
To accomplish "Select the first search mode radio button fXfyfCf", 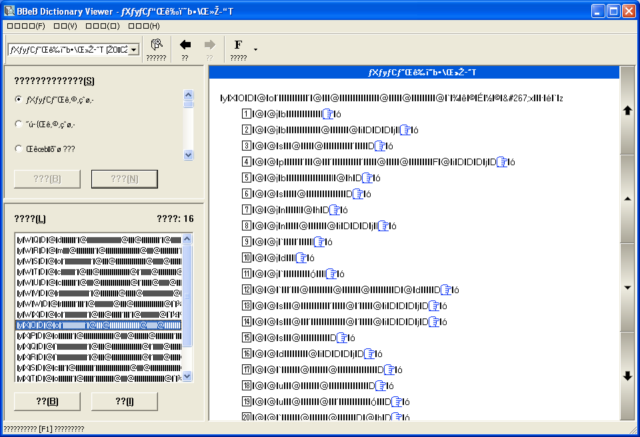I will pyautogui.click(x=18, y=99).
